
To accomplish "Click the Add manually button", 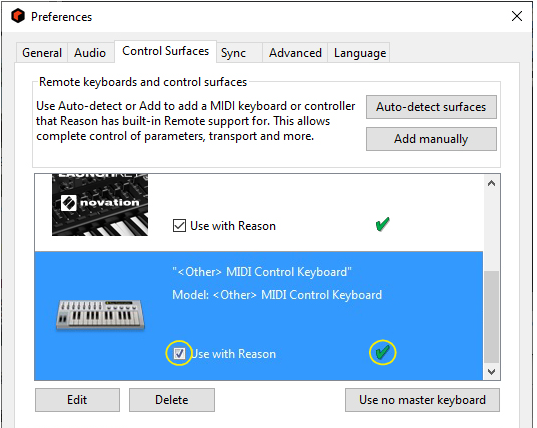I will (431, 139).
